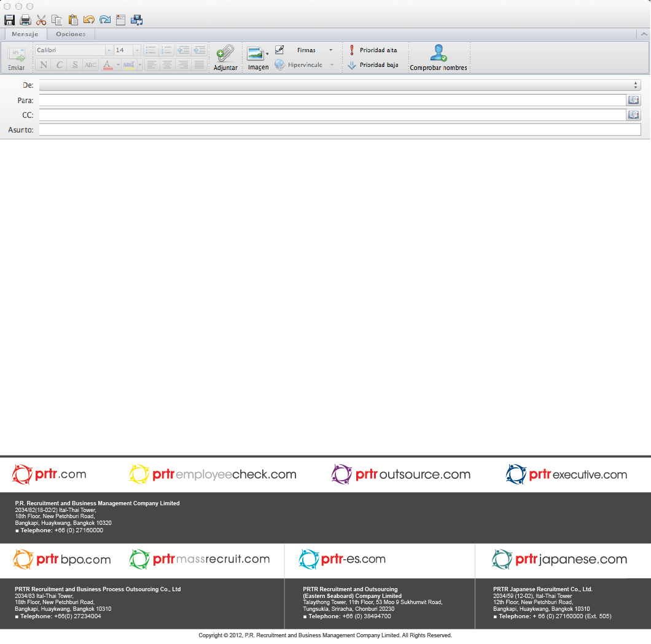Cut selection with the scissors icon
The height and width of the screenshot is (644, 651).
point(41,20)
